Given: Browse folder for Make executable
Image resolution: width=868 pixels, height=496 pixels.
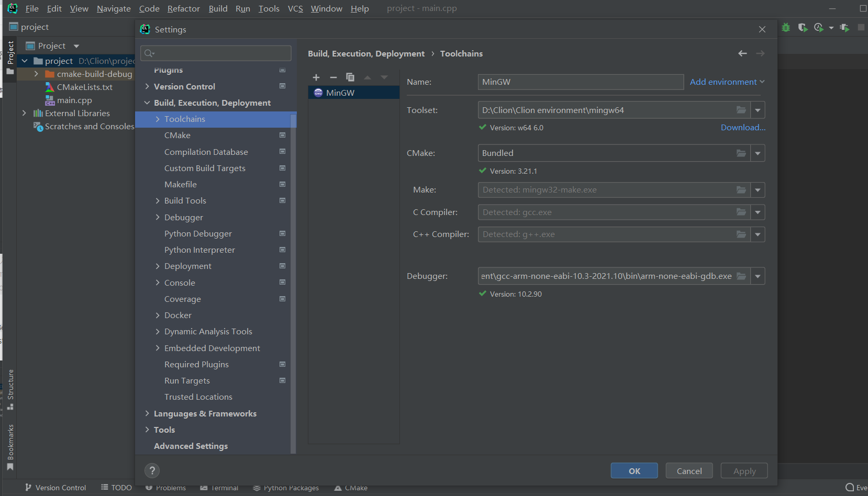Looking at the screenshot, I should [x=741, y=190].
